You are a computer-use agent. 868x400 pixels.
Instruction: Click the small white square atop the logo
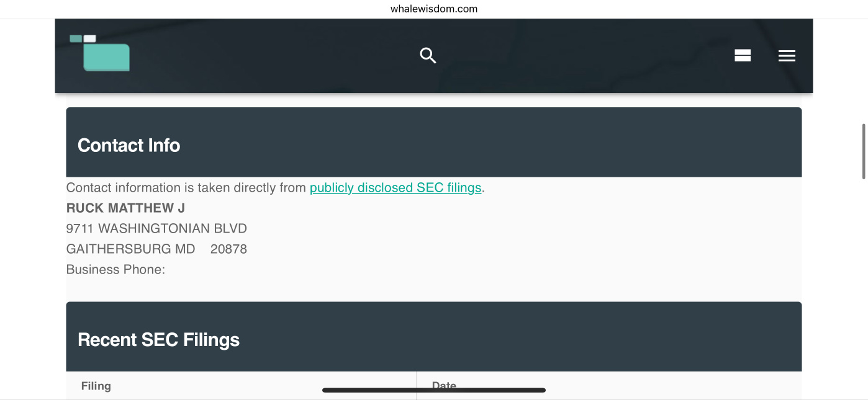[x=89, y=38]
